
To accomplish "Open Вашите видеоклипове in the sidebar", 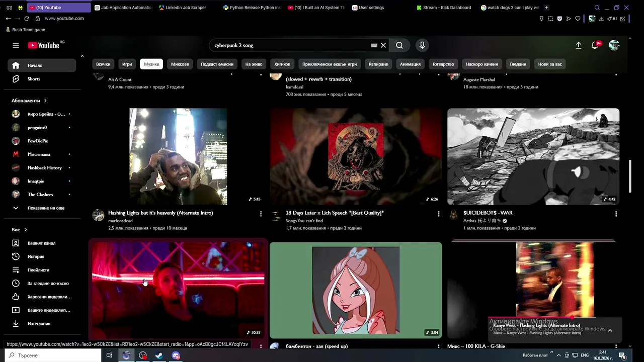I will pyautogui.click(x=42, y=310).
